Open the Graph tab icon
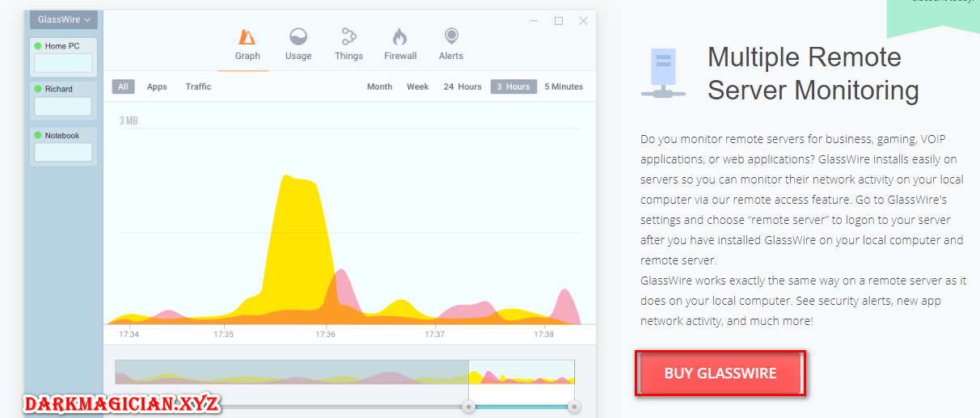The image size is (980, 418). pyautogui.click(x=247, y=37)
